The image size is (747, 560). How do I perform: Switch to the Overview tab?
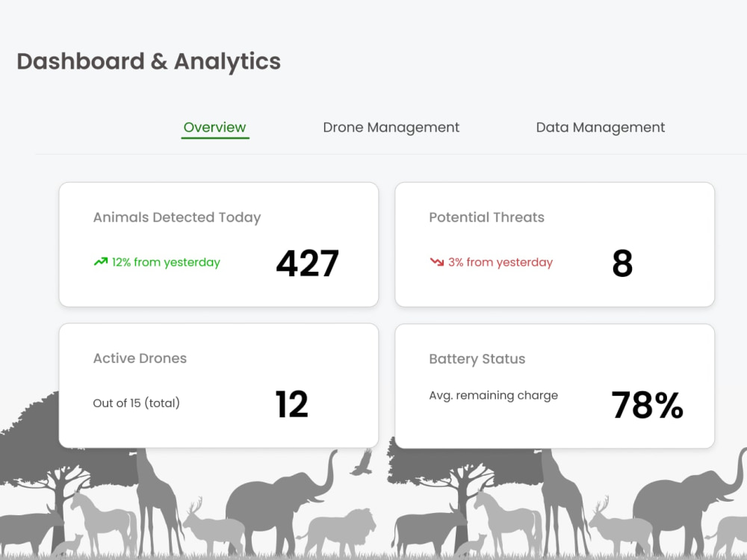[215, 128]
